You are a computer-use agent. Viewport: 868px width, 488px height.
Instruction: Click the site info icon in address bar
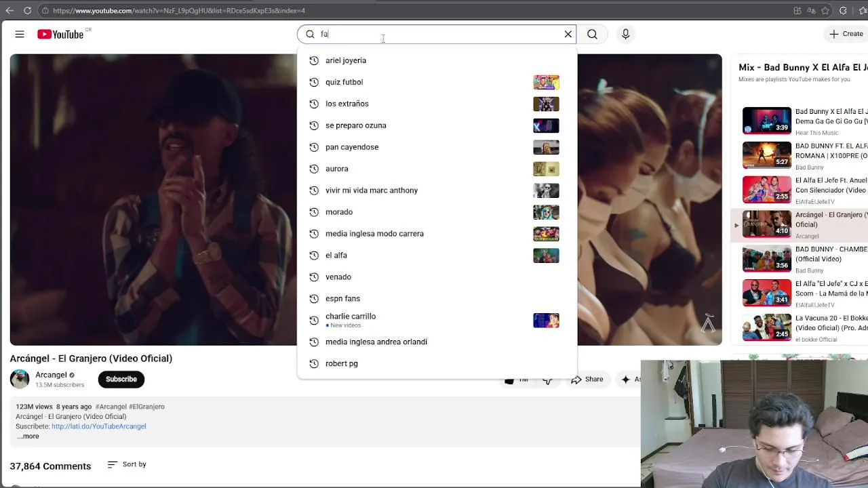pos(45,10)
